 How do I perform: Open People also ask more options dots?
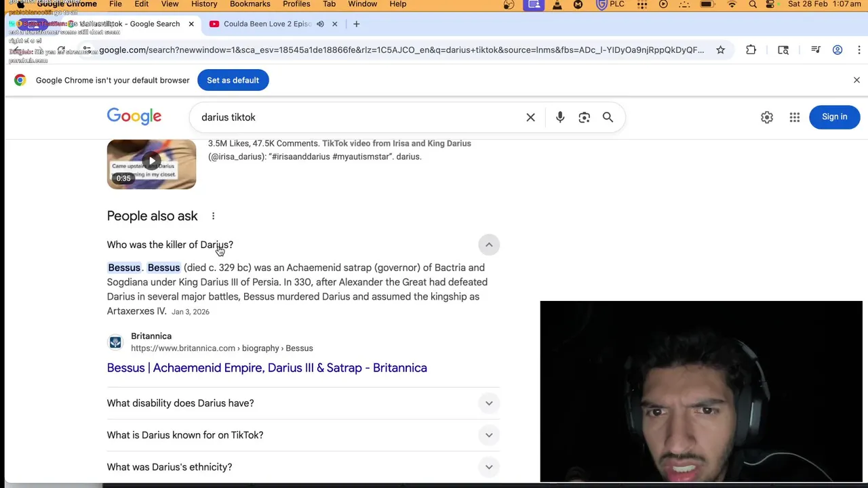coord(213,216)
